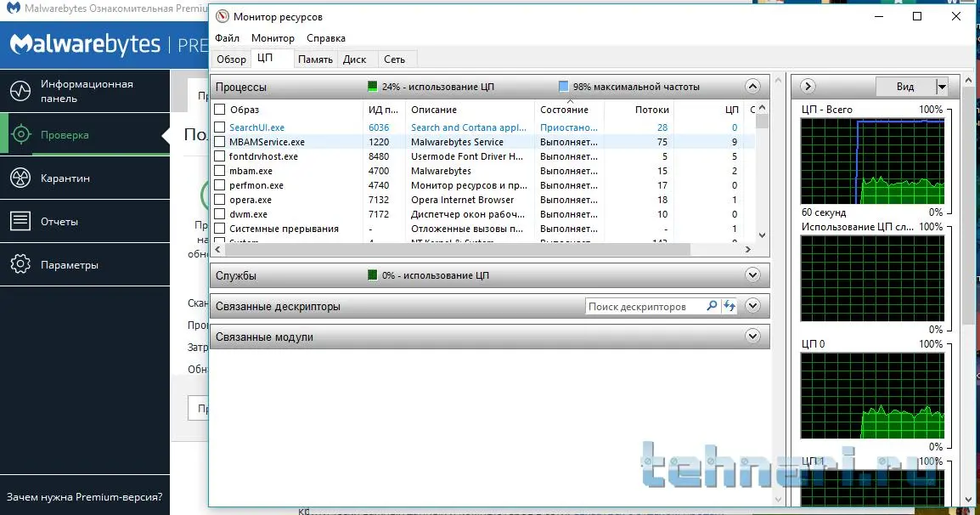
Task: Click the green indicator in Службы header
Action: click(373, 275)
